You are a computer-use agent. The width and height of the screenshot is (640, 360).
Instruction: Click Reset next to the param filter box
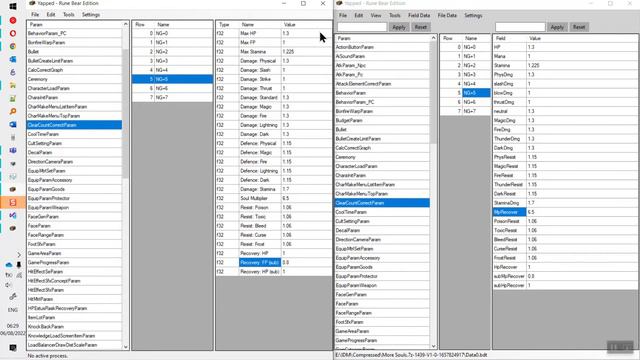420,27
